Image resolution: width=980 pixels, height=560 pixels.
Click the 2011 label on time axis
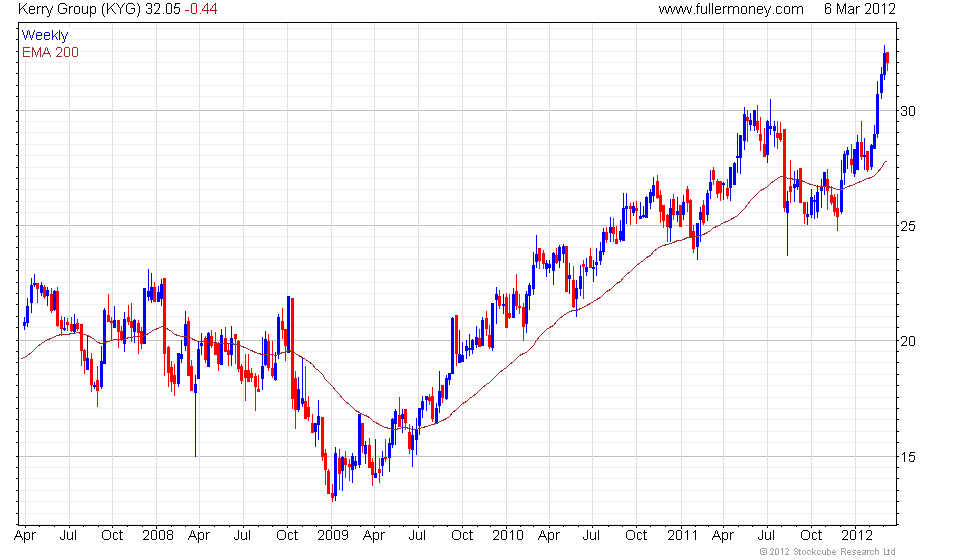pyautogui.click(x=682, y=536)
